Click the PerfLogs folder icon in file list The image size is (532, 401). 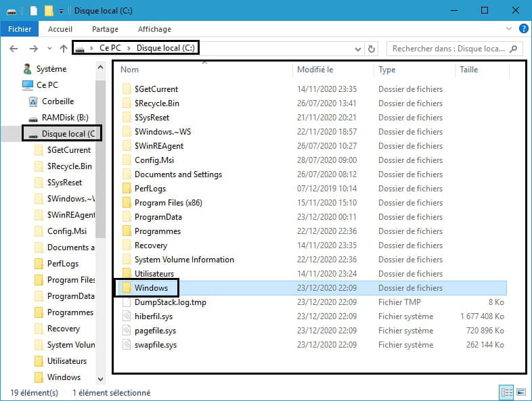point(127,189)
